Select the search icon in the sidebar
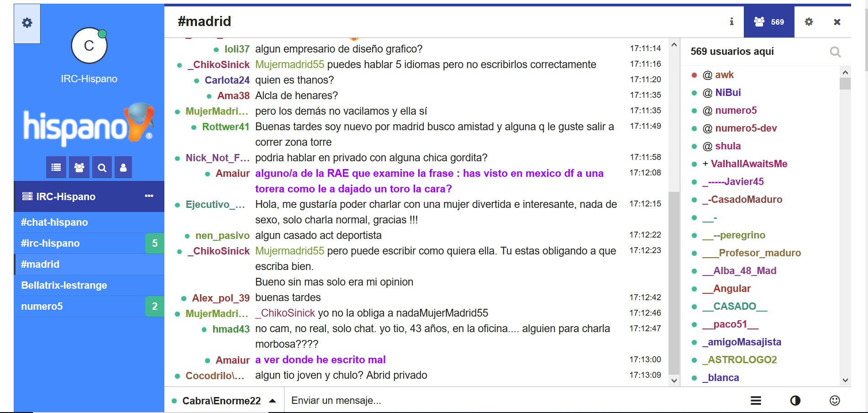 [101, 167]
